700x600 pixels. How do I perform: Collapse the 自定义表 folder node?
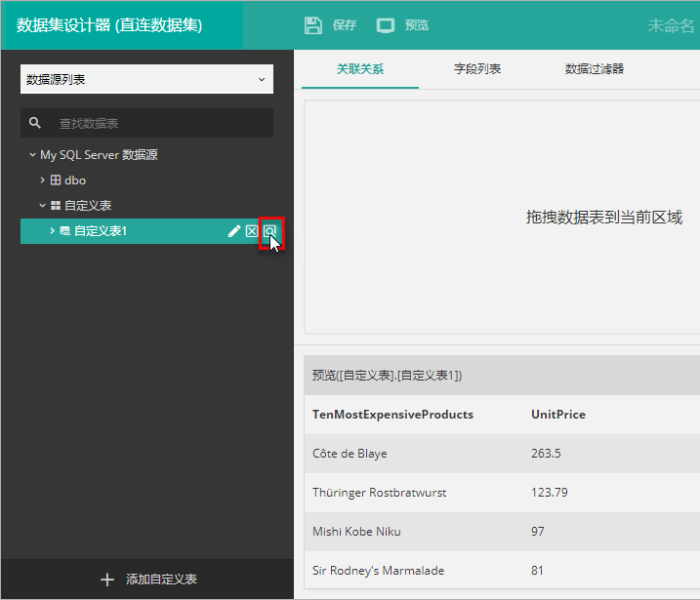click(x=42, y=206)
